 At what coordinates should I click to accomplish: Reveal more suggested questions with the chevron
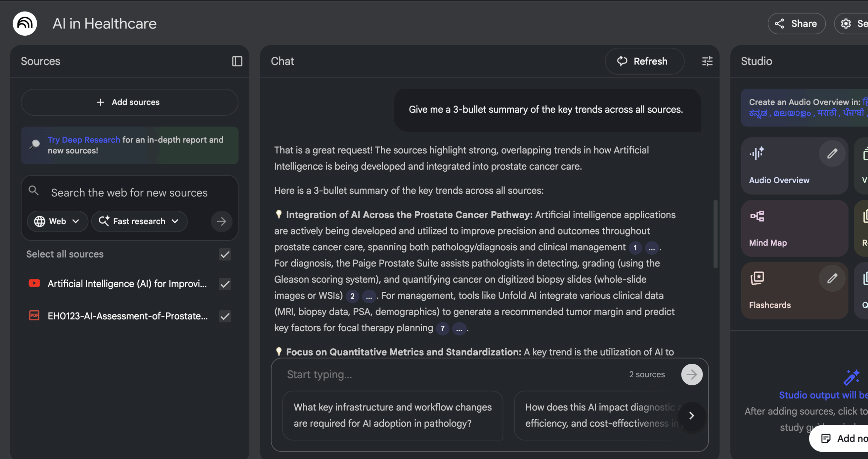click(692, 416)
